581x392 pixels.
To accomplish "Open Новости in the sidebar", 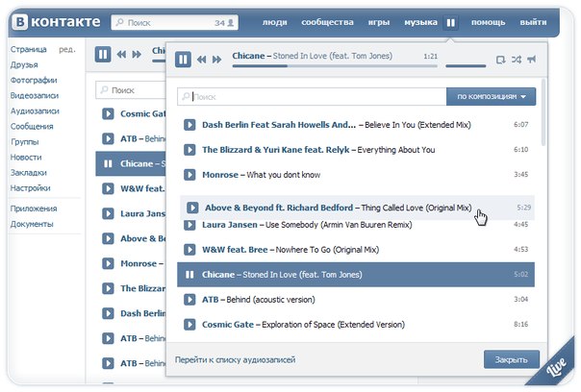I will pyautogui.click(x=26, y=158).
